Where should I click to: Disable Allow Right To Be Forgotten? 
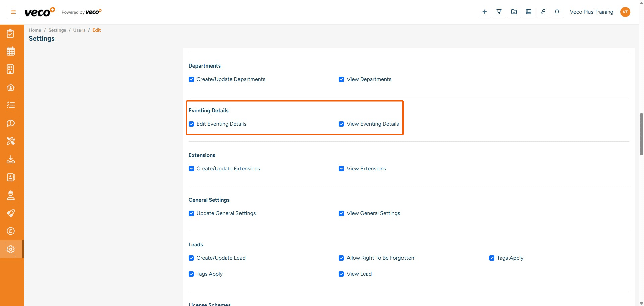pyautogui.click(x=341, y=258)
